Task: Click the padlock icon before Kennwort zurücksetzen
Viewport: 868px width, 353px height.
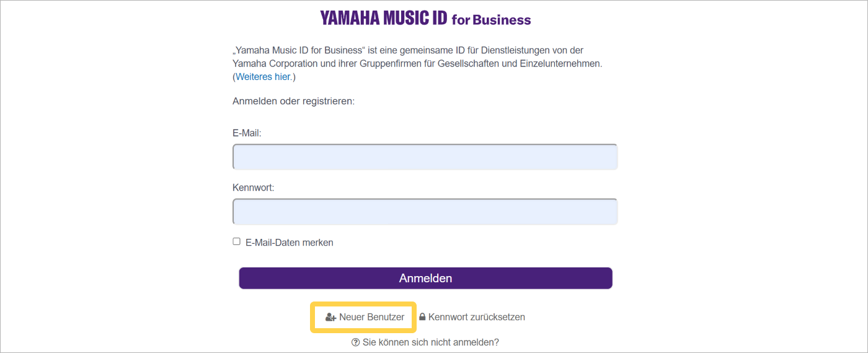Action: coord(422,317)
